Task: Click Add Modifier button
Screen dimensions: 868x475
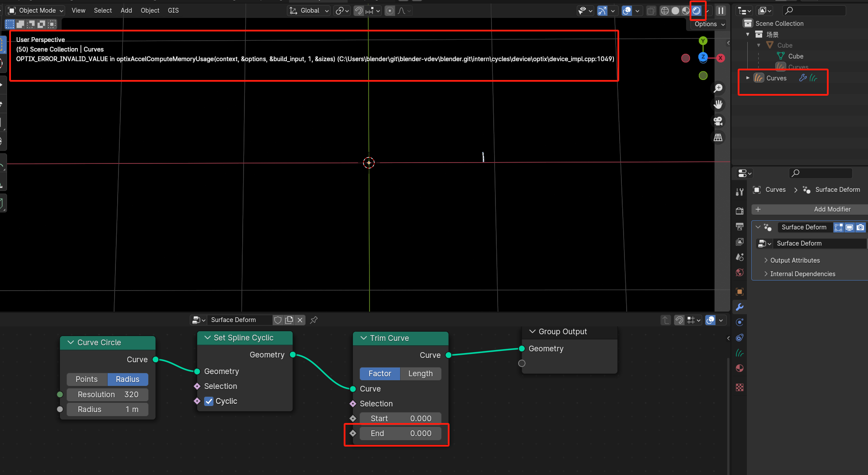Action: (x=809, y=209)
